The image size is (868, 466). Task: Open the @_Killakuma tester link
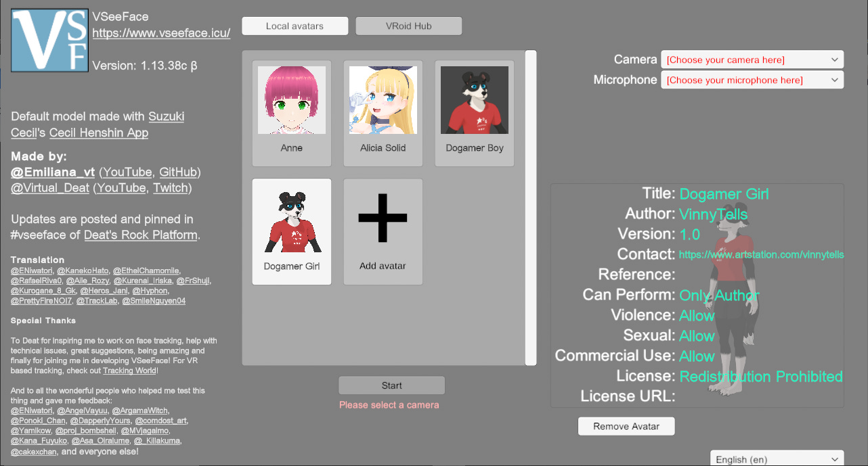pos(158,441)
